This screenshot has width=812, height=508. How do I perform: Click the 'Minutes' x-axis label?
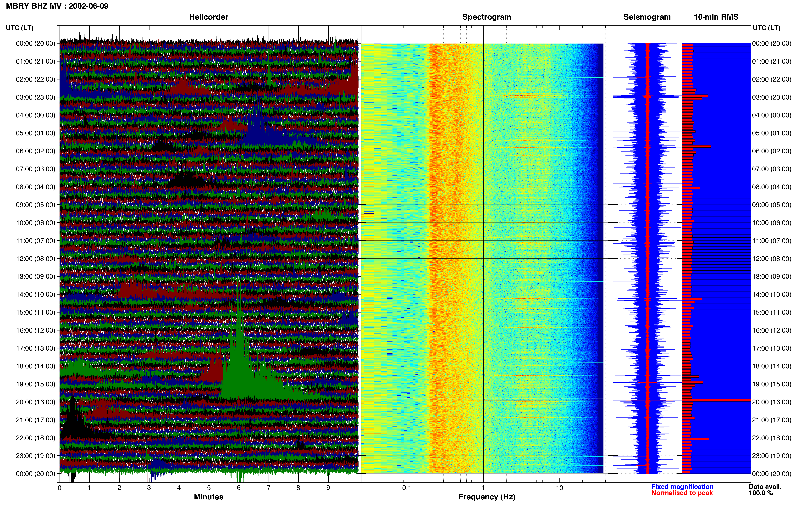click(x=209, y=497)
